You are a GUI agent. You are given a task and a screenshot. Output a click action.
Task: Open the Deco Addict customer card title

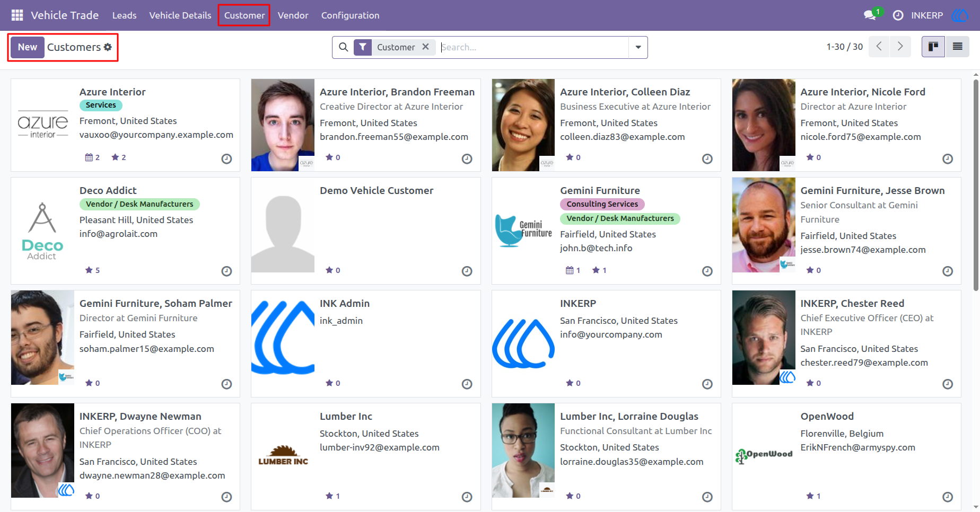point(108,191)
